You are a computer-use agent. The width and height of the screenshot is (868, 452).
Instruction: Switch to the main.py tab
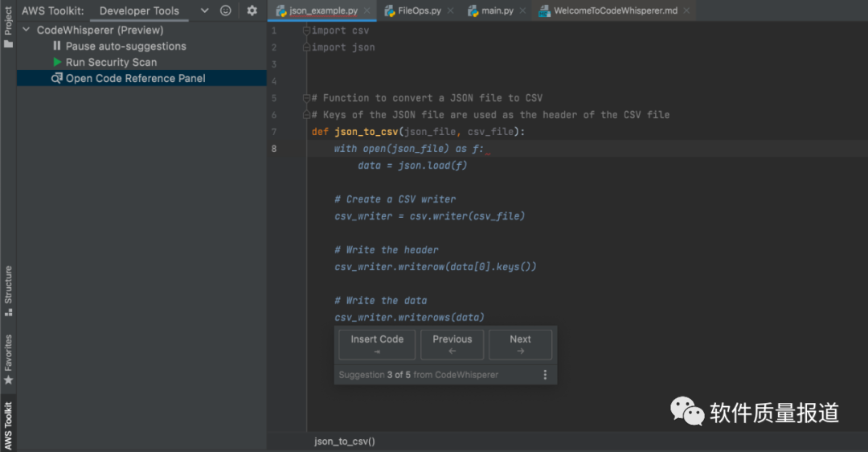pyautogui.click(x=497, y=10)
